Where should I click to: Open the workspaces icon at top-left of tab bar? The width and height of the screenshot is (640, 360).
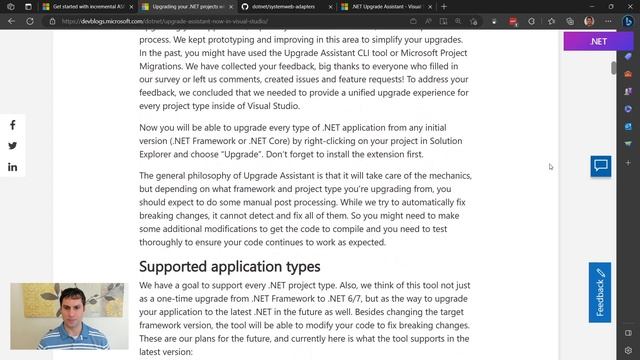tap(11, 7)
